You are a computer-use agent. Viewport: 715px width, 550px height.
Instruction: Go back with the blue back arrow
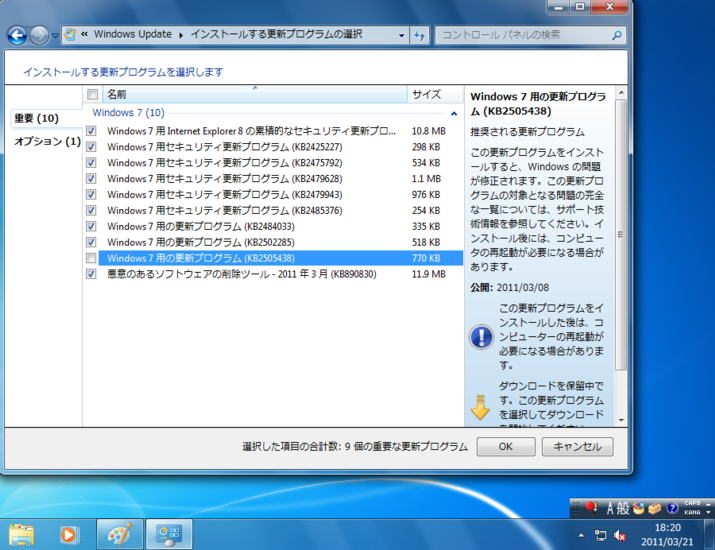[17, 35]
